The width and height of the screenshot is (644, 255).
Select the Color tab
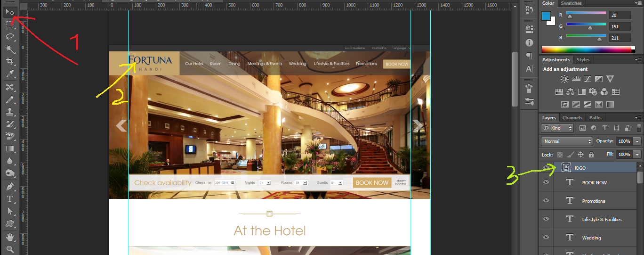548,3
